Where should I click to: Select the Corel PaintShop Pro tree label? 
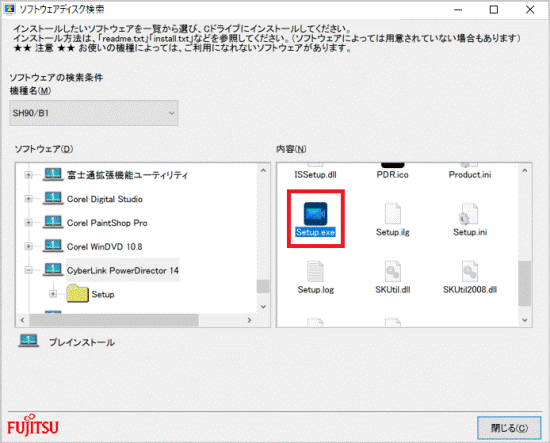tap(107, 223)
